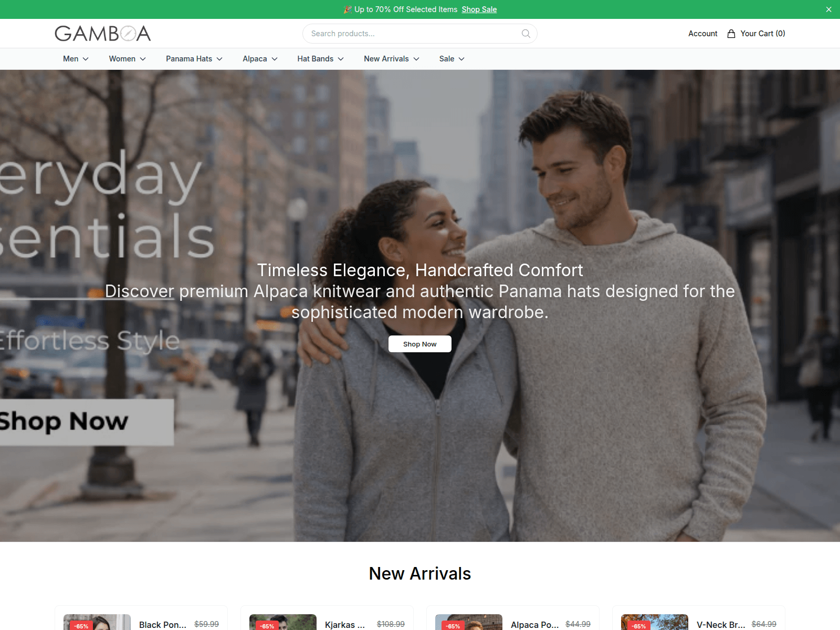
Task: Click the white Shop Now button
Action: 419,344
